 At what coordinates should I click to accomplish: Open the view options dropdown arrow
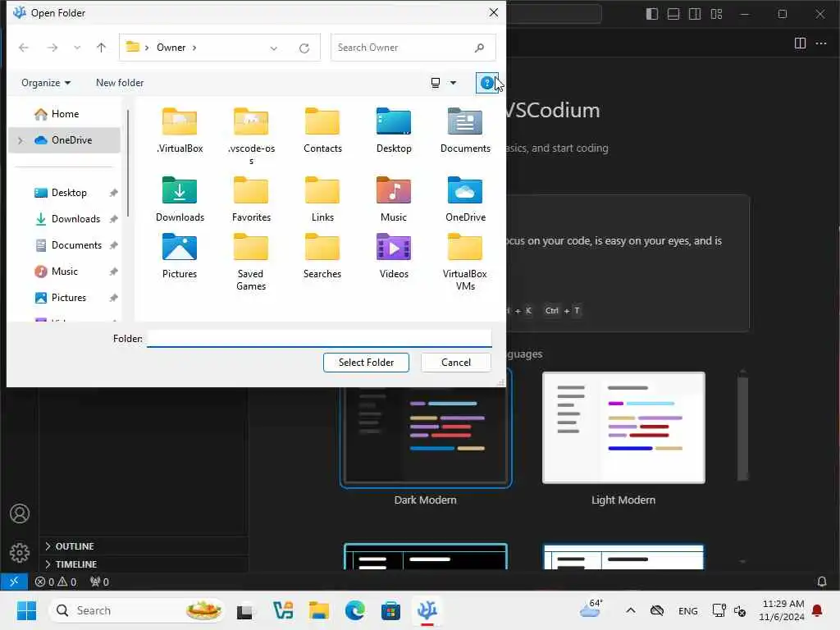pos(453,83)
